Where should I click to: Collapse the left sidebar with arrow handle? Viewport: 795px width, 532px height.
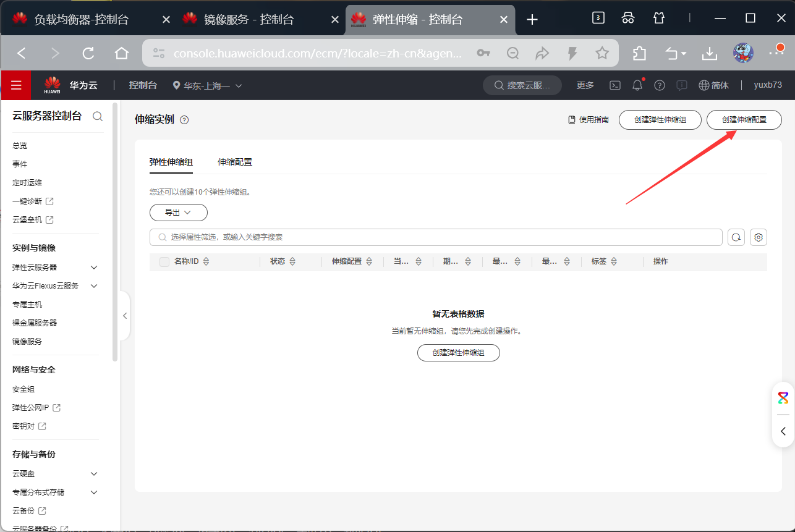125,316
